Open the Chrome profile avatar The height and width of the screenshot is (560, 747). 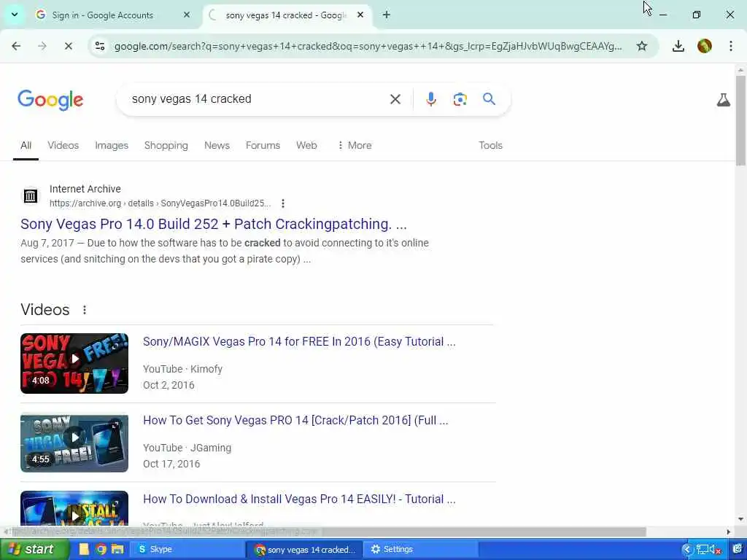[x=704, y=46]
